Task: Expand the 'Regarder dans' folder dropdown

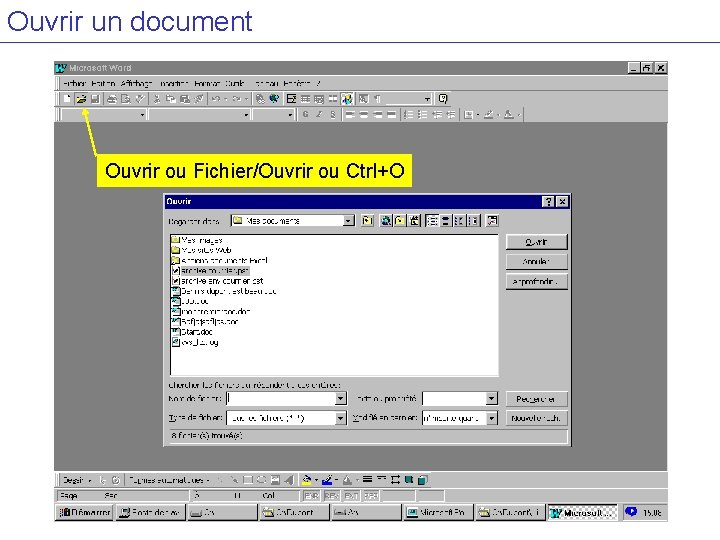Action: 349,221
